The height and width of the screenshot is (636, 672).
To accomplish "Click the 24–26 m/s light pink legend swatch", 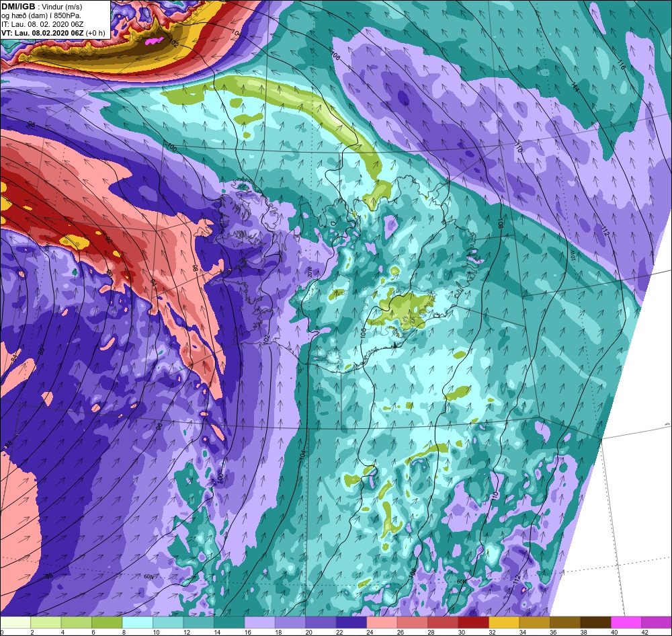I will click(x=382, y=623).
